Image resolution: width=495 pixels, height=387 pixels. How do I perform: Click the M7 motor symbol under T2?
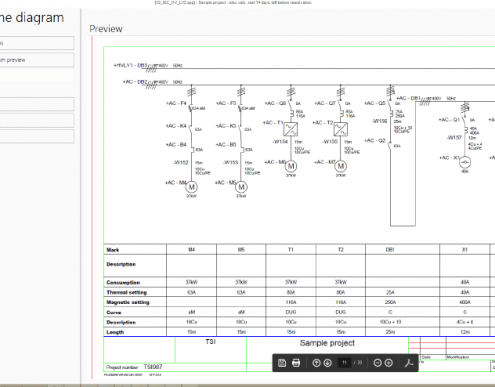(x=341, y=166)
